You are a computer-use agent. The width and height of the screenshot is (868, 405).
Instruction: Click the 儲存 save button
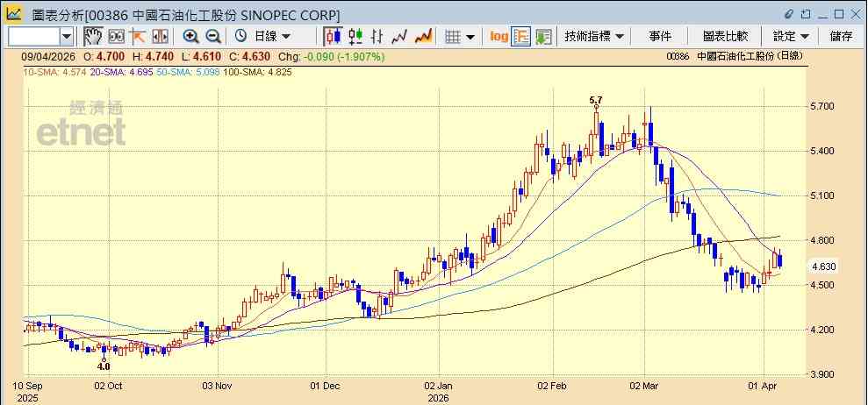[x=841, y=37]
